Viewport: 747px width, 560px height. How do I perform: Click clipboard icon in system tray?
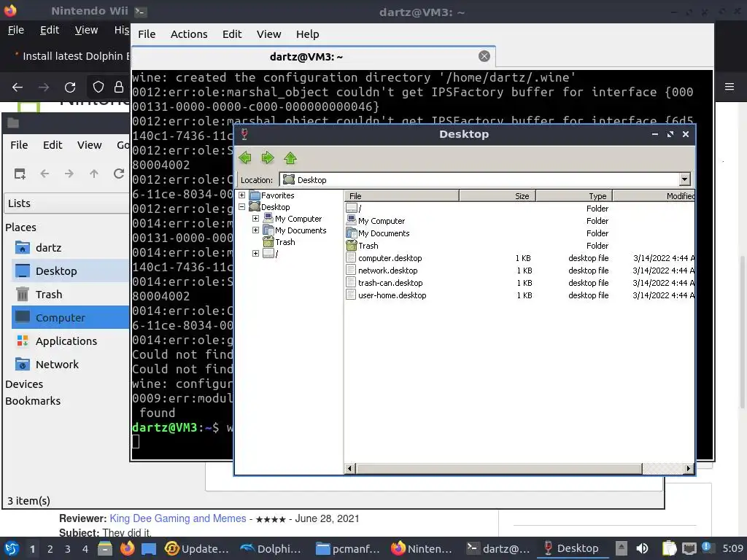669,548
